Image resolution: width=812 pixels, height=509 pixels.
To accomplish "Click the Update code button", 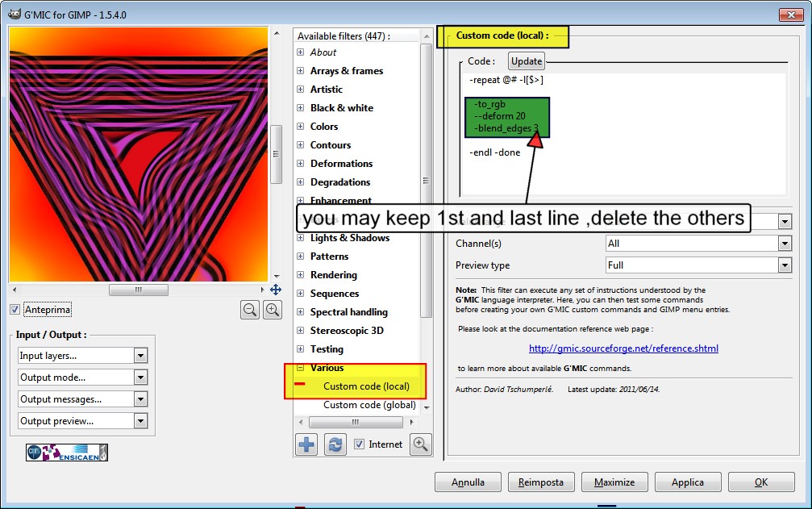I will (527, 61).
